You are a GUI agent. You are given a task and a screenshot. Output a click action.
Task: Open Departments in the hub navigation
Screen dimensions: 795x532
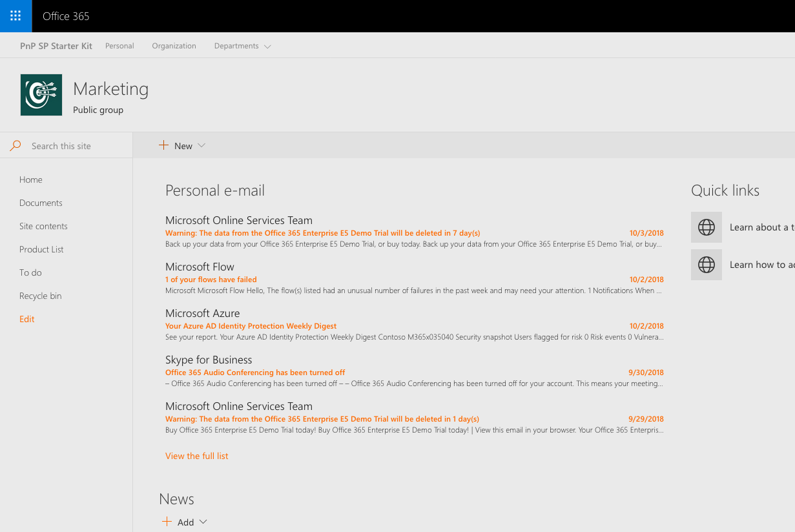click(236, 46)
